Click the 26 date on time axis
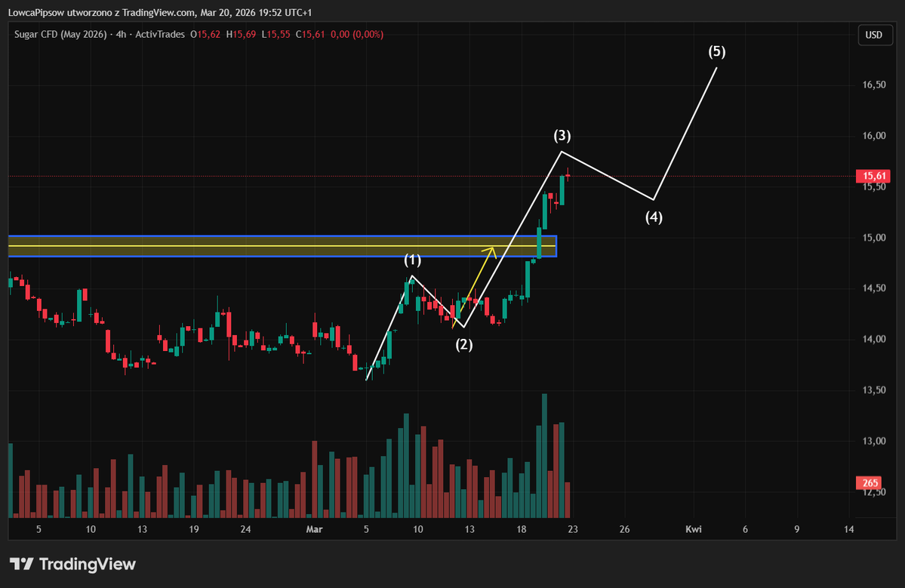 [x=624, y=529]
